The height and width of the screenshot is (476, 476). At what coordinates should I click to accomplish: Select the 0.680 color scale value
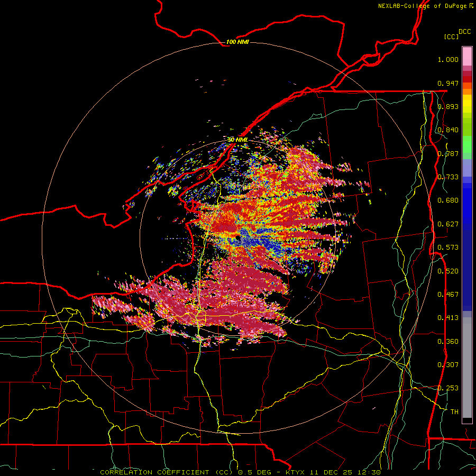pyautogui.click(x=448, y=200)
